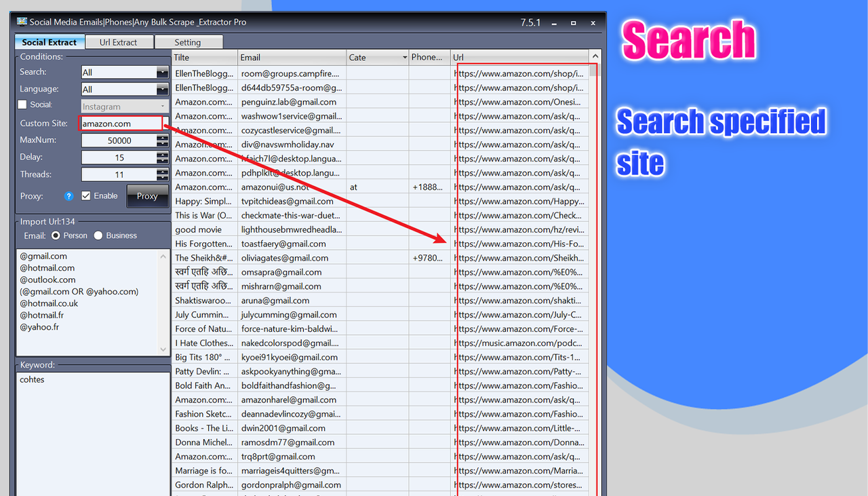868x496 pixels.
Task: Select the 'Patty Devlin:' title cell
Action: click(205, 371)
